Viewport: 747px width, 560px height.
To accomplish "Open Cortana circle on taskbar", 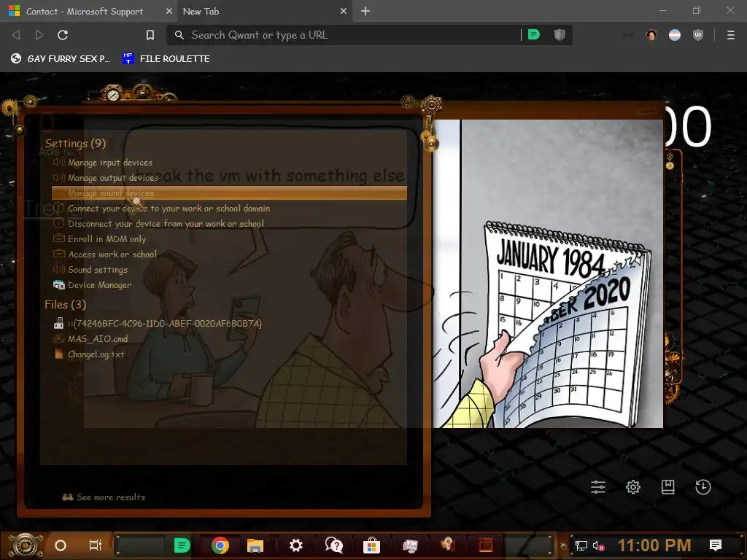I will (61, 545).
